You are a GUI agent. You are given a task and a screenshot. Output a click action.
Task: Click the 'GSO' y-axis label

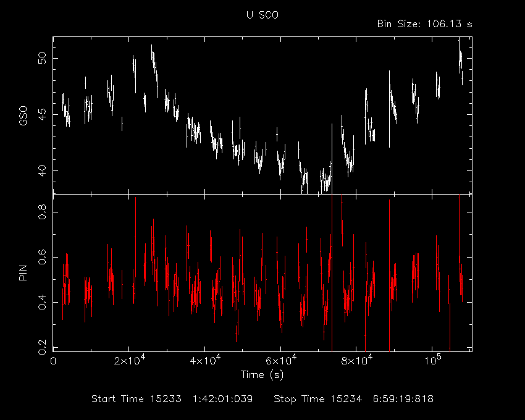click(23, 115)
